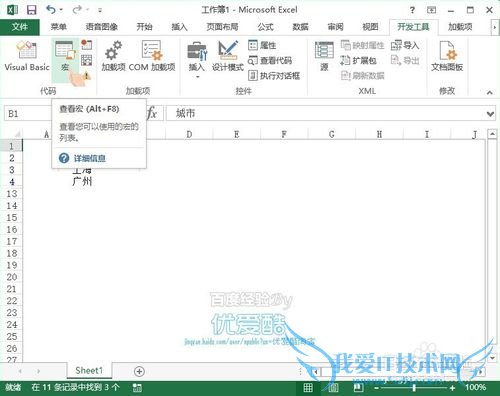500x396 pixels.
Task: Switch to the 语音图像 tab
Action: point(101,27)
